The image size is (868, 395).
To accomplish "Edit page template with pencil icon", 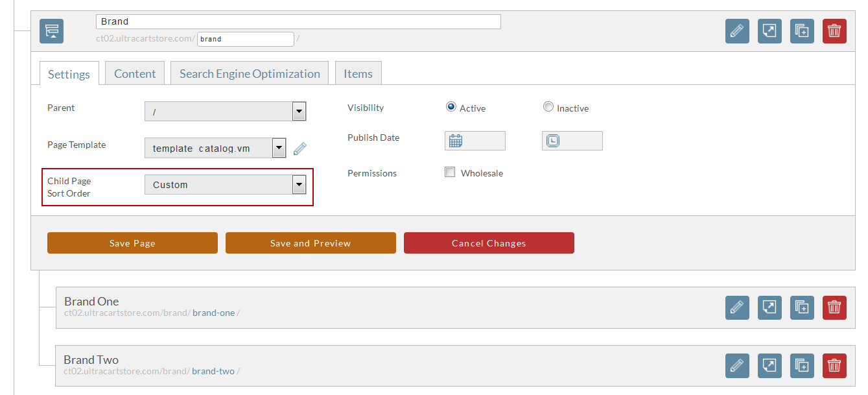I will [x=299, y=149].
